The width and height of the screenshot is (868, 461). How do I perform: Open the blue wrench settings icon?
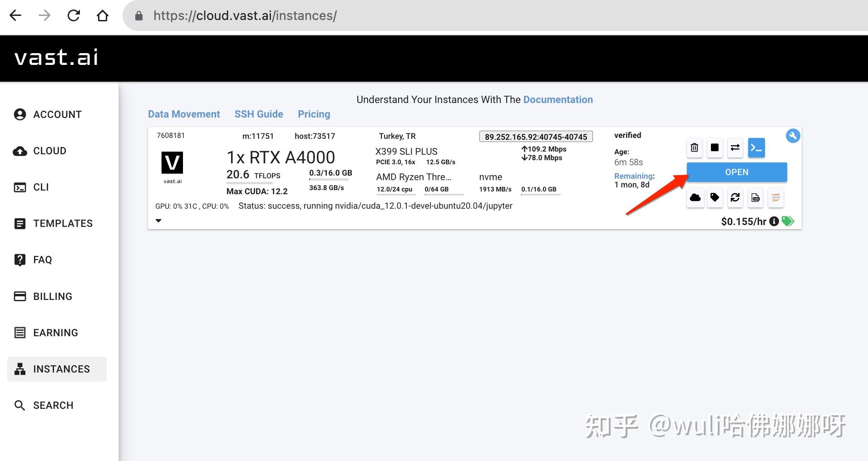793,136
